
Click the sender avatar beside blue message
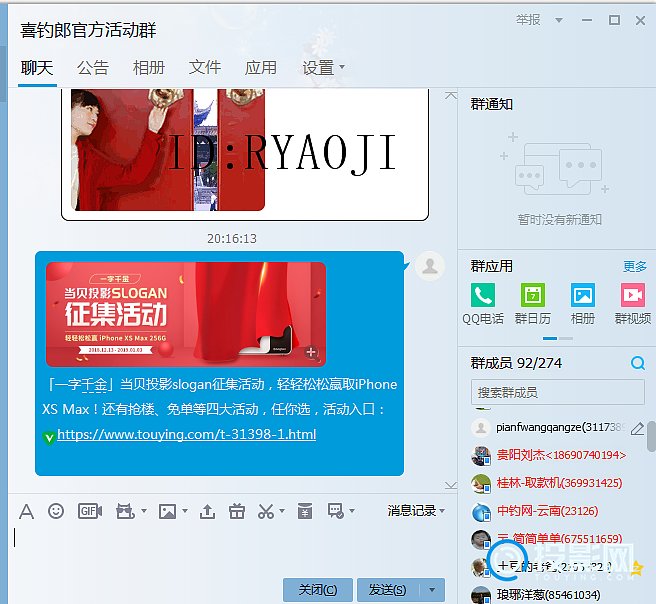click(429, 266)
